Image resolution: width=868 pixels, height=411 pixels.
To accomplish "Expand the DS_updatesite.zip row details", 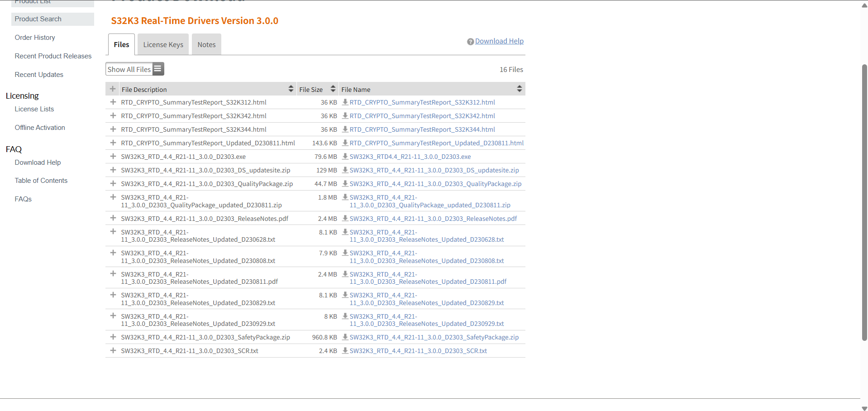I will point(113,170).
